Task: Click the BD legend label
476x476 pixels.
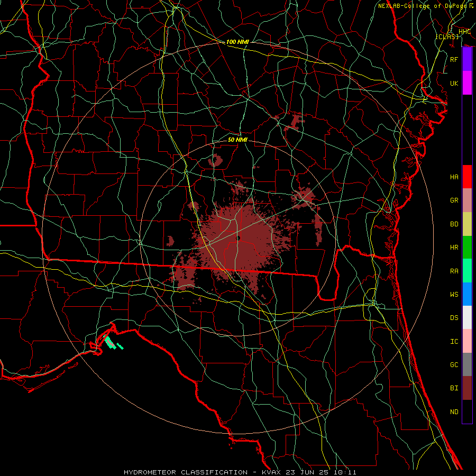Action: [x=454, y=224]
